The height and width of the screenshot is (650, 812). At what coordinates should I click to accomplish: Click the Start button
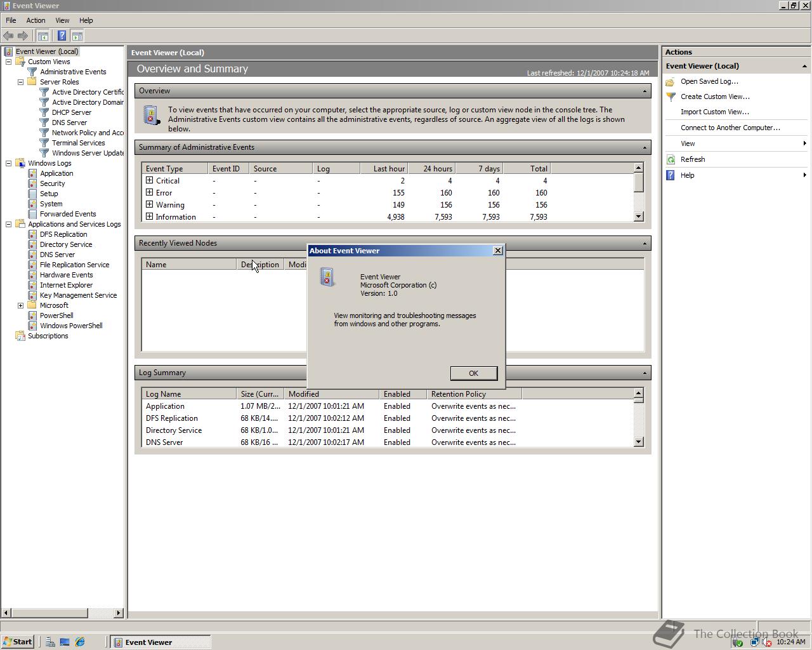pyautogui.click(x=18, y=642)
